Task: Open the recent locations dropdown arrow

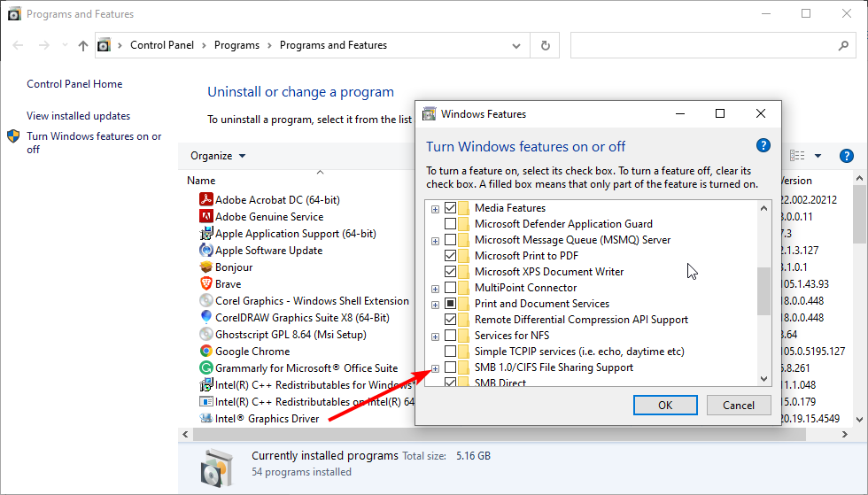Action: [65, 45]
